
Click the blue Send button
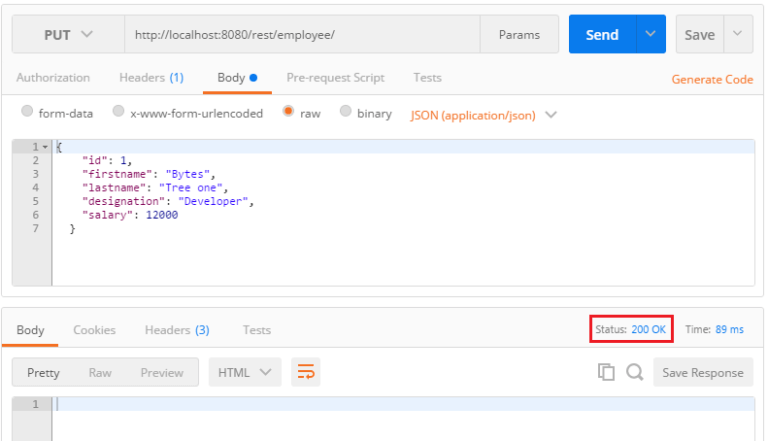tap(602, 34)
